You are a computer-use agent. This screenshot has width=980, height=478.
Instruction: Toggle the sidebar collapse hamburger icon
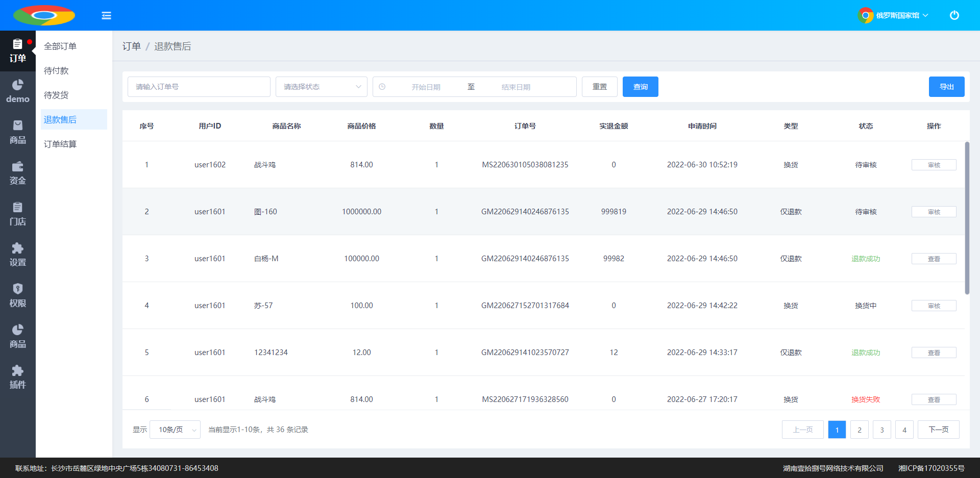tap(106, 15)
